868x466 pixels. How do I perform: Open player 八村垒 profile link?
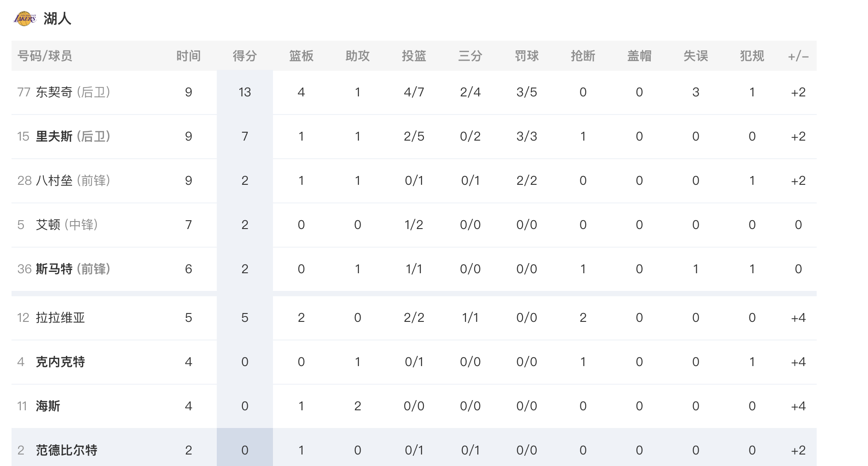54,180
